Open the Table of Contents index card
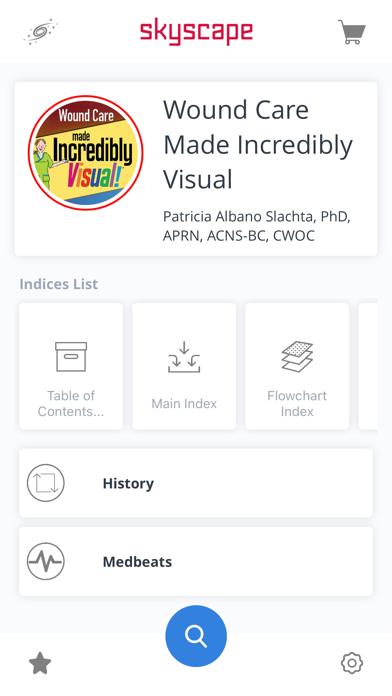The image size is (392, 696). tap(71, 366)
